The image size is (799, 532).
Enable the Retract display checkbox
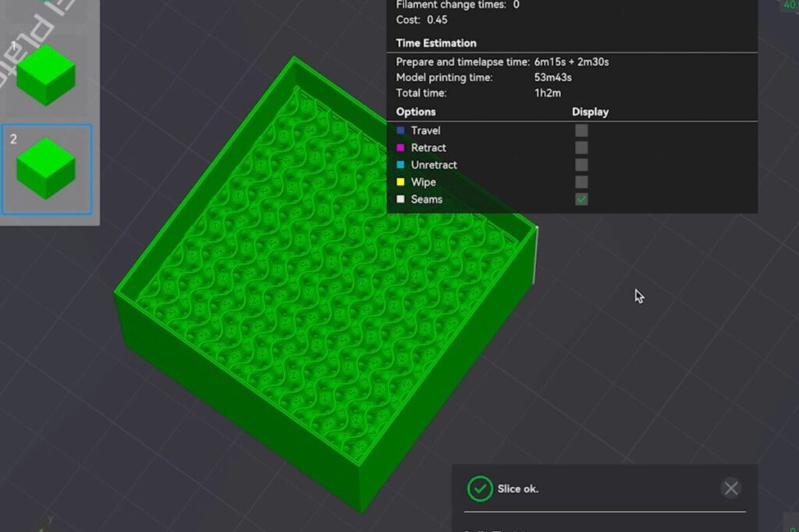point(581,148)
